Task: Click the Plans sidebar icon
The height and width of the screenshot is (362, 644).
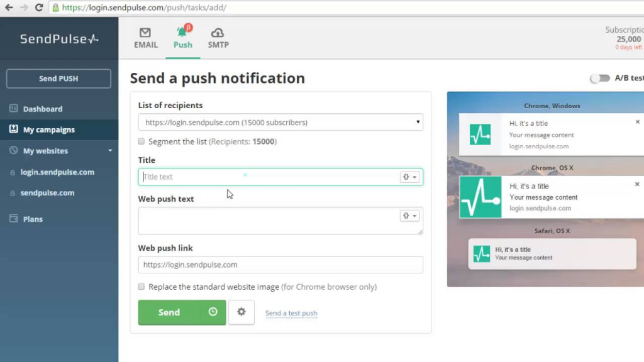Action: [x=14, y=218]
